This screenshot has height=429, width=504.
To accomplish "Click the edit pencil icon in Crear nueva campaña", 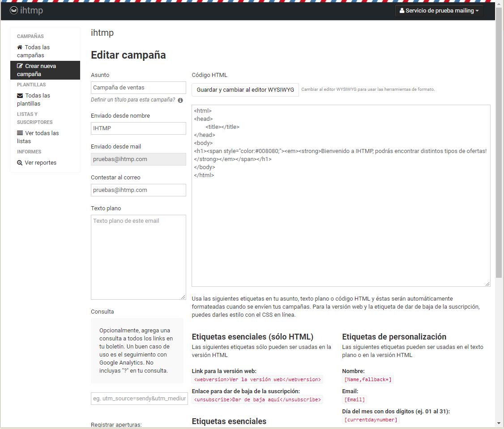I will pyautogui.click(x=20, y=66).
